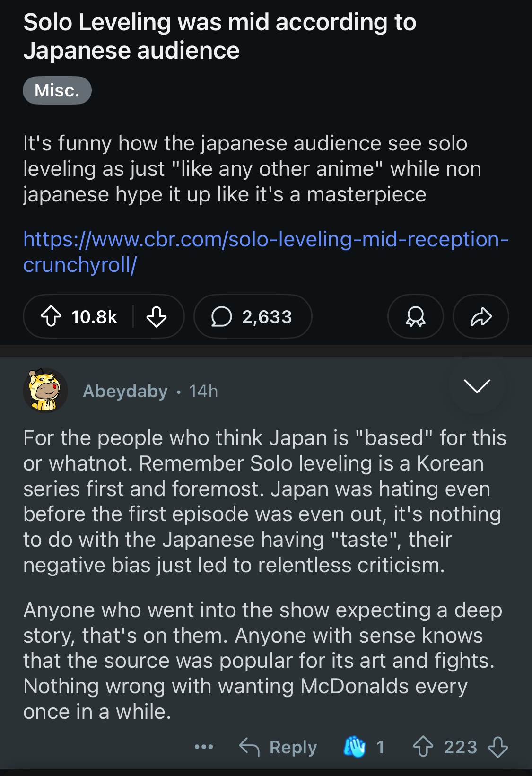Reply to Abeydaby's comment

pyautogui.click(x=278, y=747)
